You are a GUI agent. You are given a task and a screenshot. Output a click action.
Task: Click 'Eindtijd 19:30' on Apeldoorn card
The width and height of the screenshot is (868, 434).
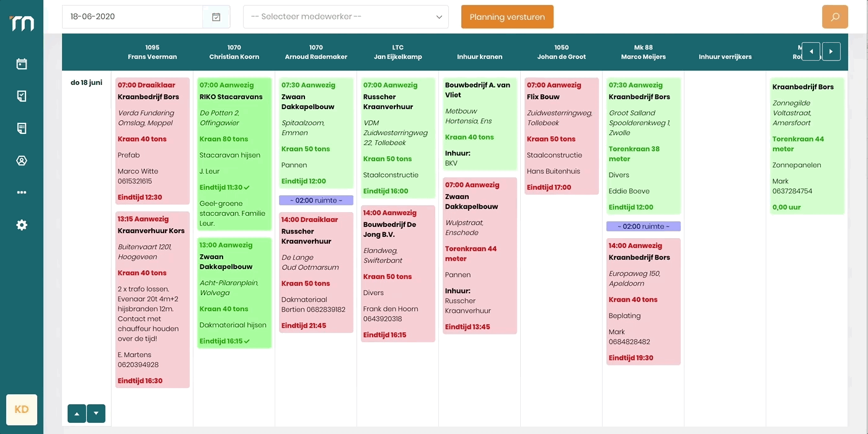[631, 358]
